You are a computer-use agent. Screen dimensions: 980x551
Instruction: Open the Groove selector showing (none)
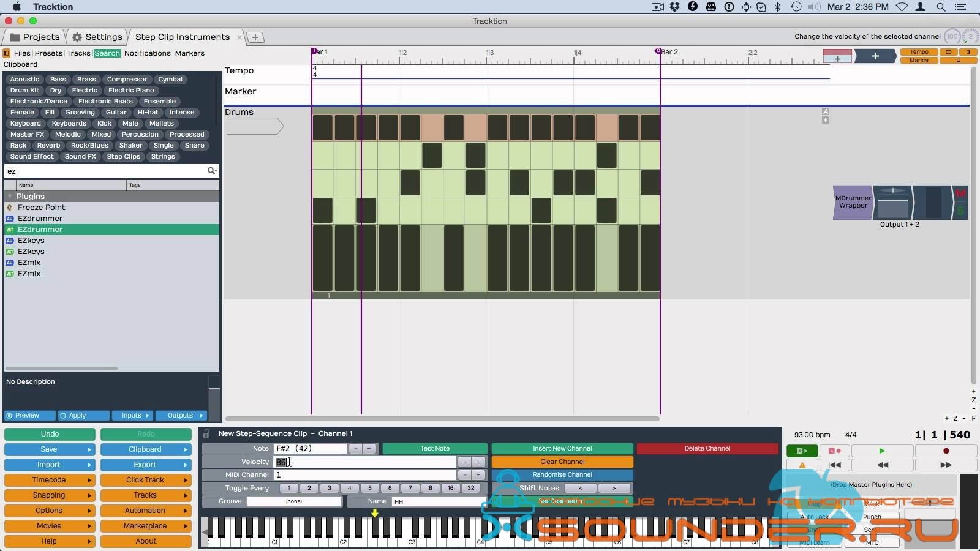tap(294, 501)
